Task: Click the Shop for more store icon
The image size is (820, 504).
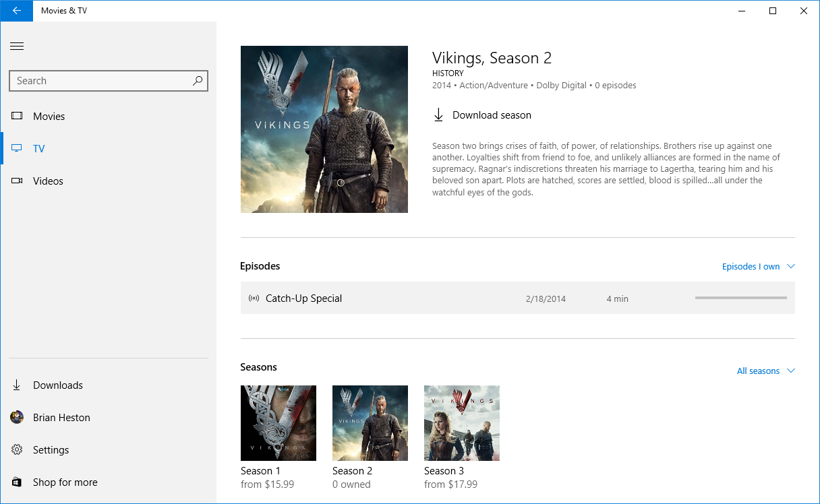Action: pyautogui.click(x=17, y=482)
